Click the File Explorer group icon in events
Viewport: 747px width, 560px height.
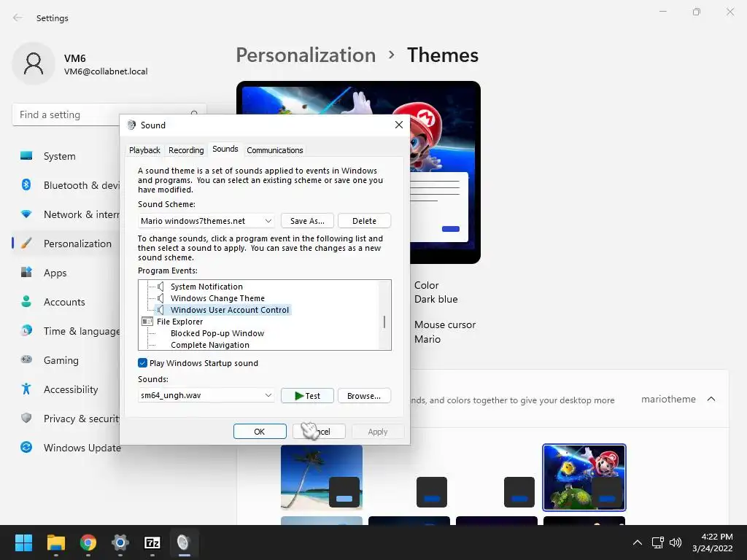[147, 322]
